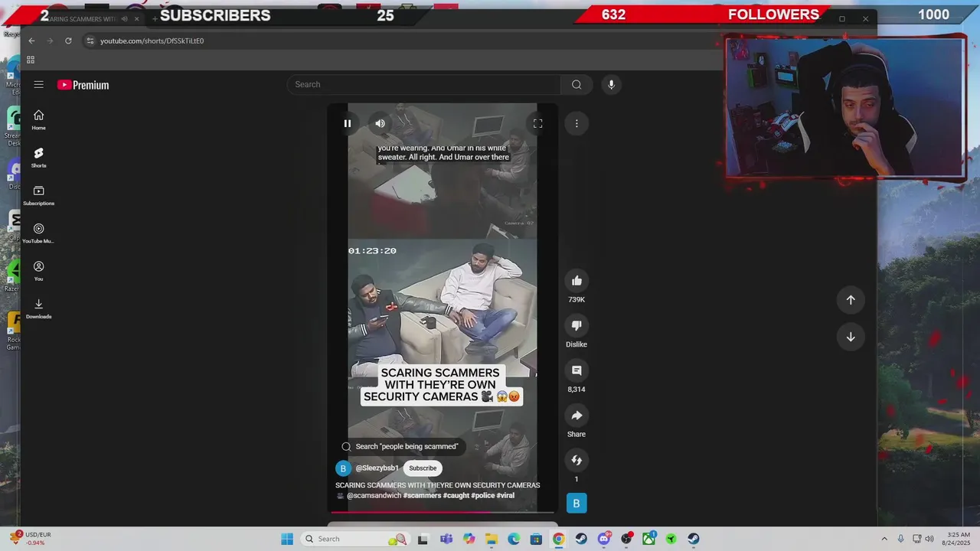
Task: Click the Dislike thumbs-down icon
Action: pos(577,326)
